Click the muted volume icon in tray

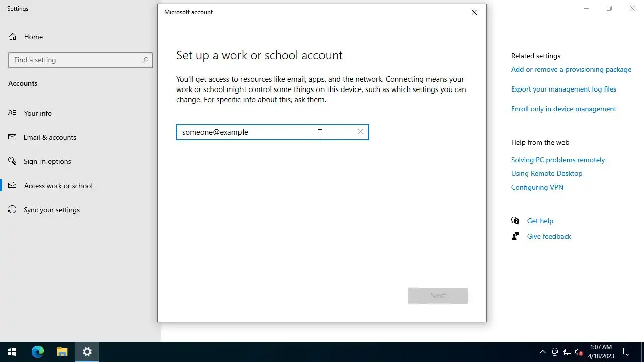pyautogui.click(x=579, y=352)
